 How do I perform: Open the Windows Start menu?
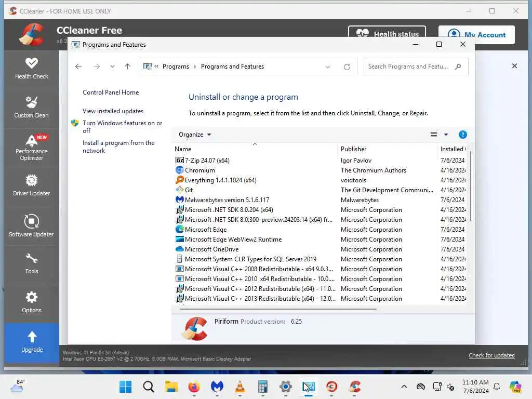coord(126,387)
